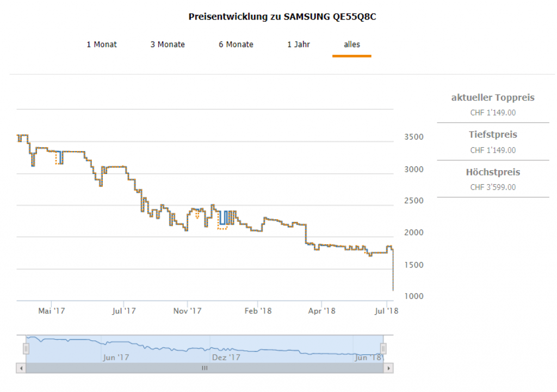Click the 2000 y-axis price label
557x392 pixels.
[x=413, y=233]
